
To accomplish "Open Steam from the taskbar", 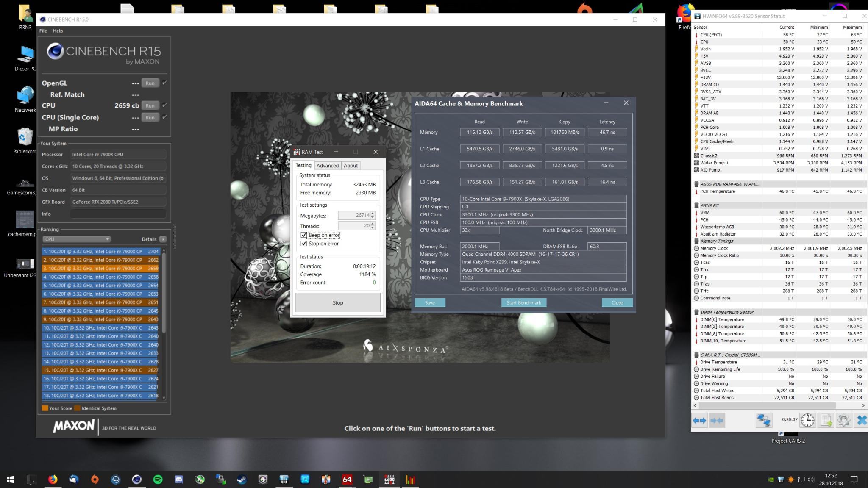I will (242, 480).
